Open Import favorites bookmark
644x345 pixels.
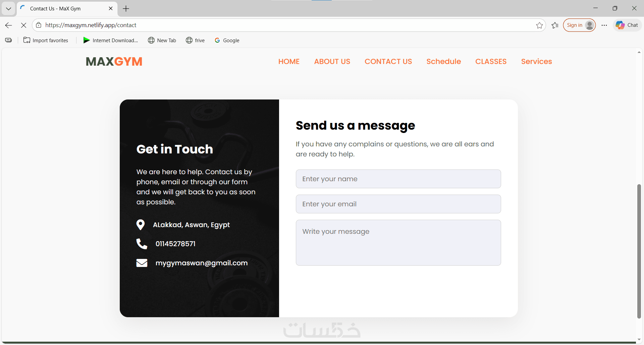46,40
